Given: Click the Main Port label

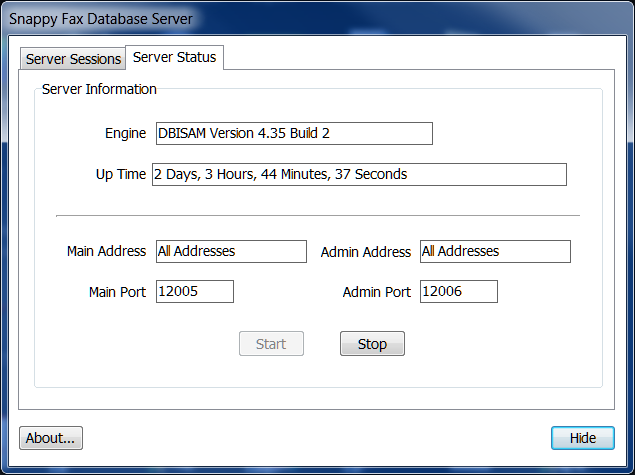Looking at the screenshot, I should (117, 292).
